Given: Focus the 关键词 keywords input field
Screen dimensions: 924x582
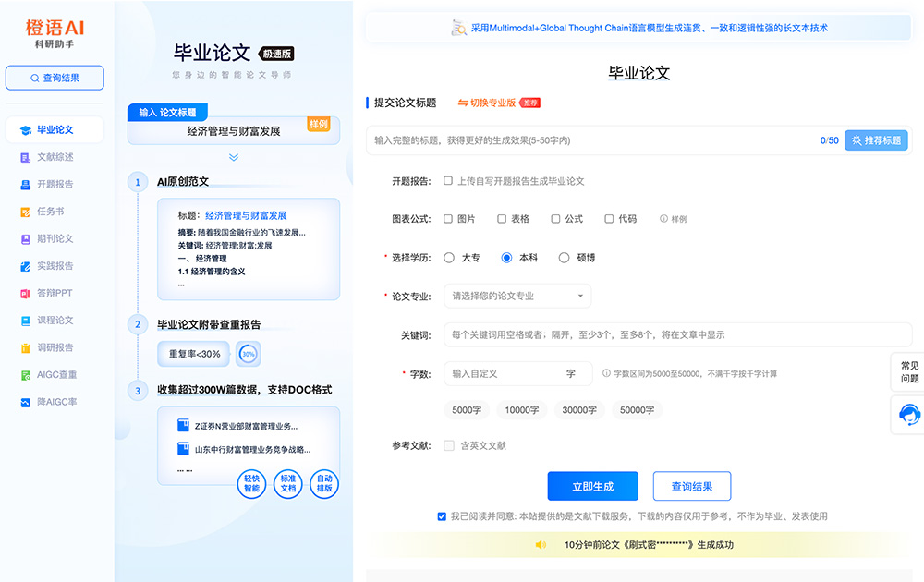Looking at the screenshot, I should pos(677,334).
